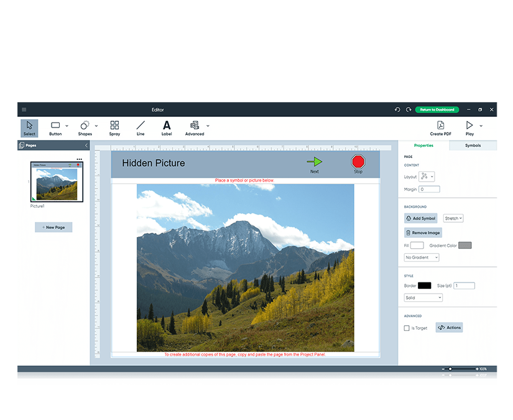513x420 pixels.
Task: Click Add Symbol in Background section
Action: pyautogui.click(x=420, y=218)
